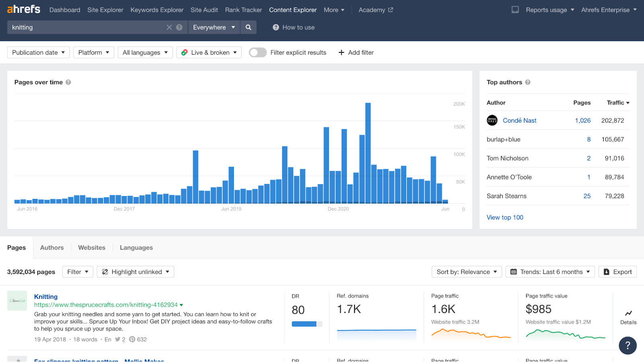The height and width of the screenshot is (362, 644).
Task: Click the Pinterest share count icon
Action: point(132,339)
